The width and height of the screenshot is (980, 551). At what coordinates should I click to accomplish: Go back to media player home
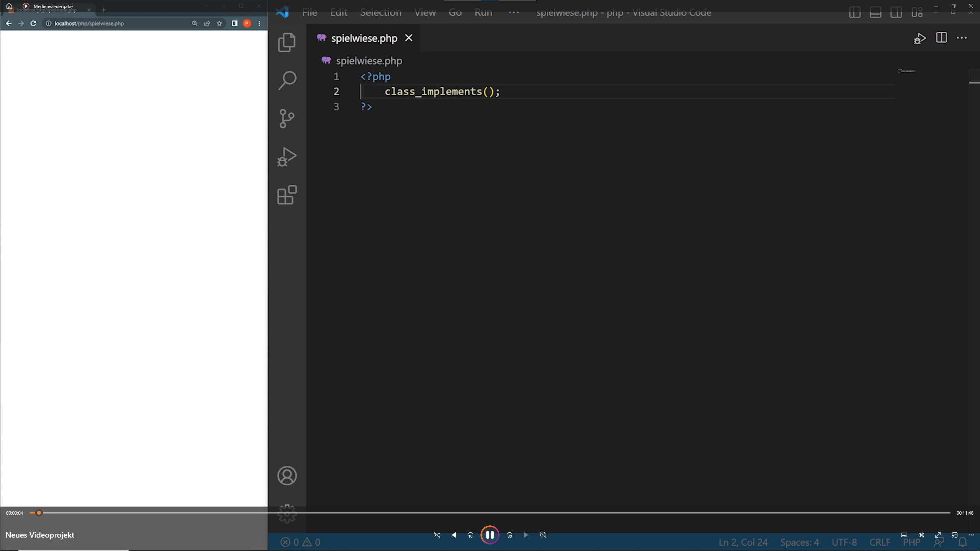pyautogui.click(x=9, y=6)
